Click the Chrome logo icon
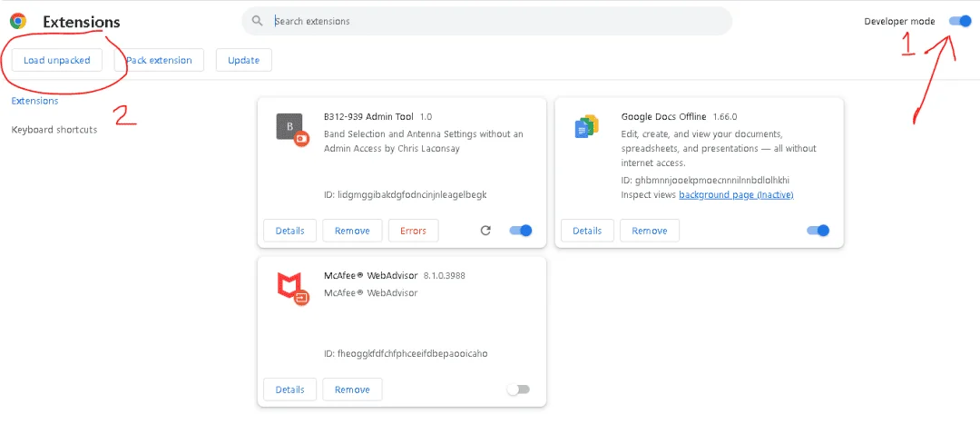Viewport: 980px width, 424px height. [18, 21]
